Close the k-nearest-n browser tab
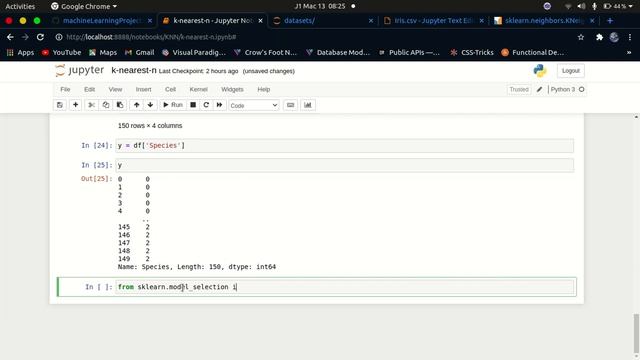 click(x=260, y=20)
